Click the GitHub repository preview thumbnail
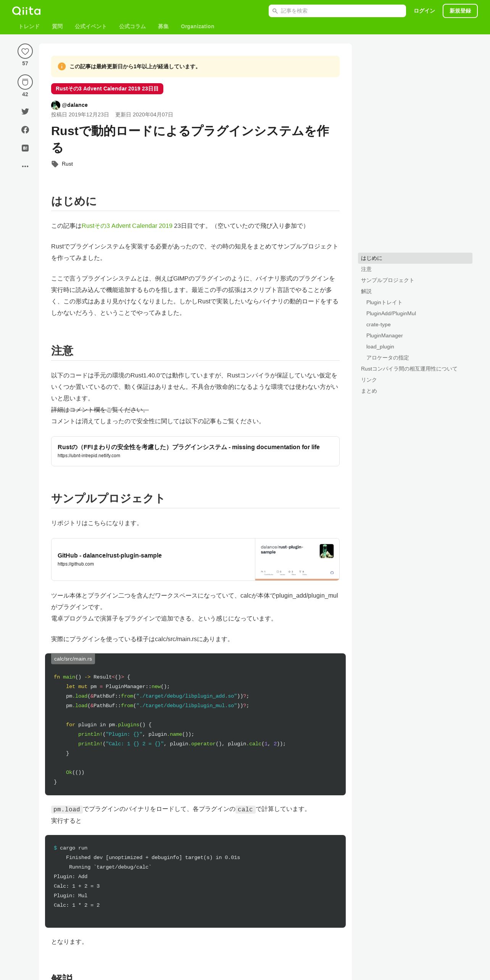Screen dimensions: 490x980 (x=297, y=559)
